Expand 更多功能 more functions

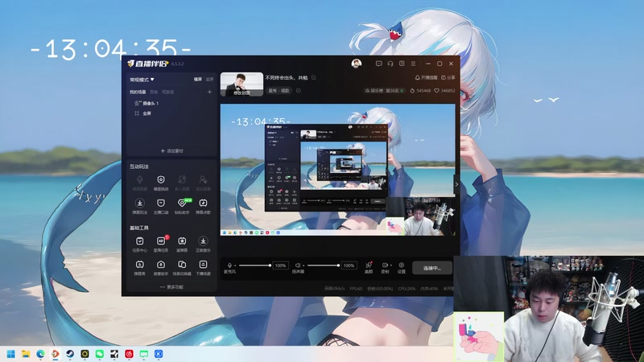click(171, 287)
